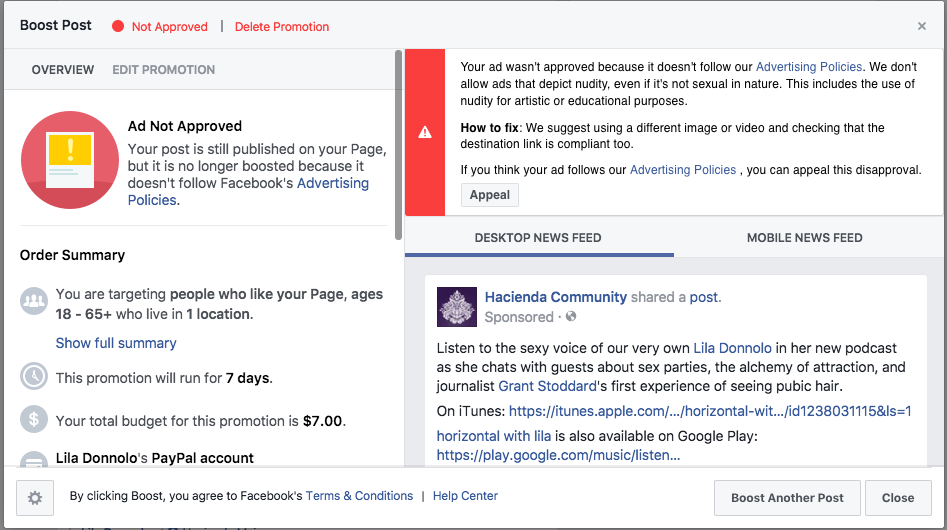Switch to the Edit Promotion tab
The image size is (947, 530).
pyautogui.click(x=164, y=69)
